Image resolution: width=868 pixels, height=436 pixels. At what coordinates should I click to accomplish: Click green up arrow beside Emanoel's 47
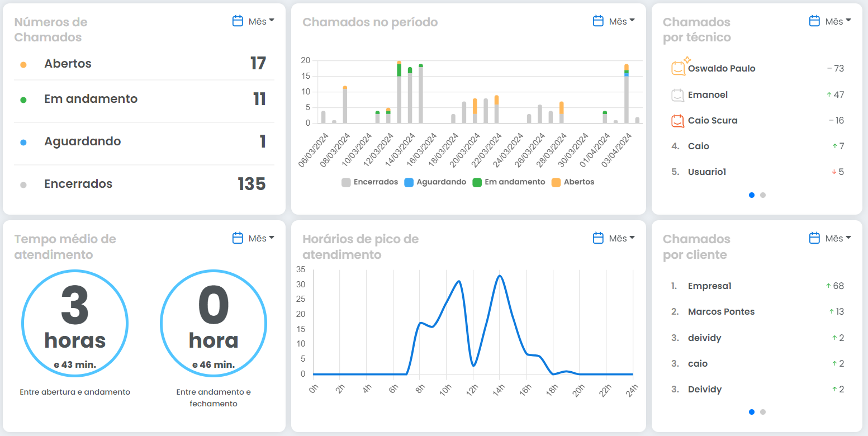829,95
